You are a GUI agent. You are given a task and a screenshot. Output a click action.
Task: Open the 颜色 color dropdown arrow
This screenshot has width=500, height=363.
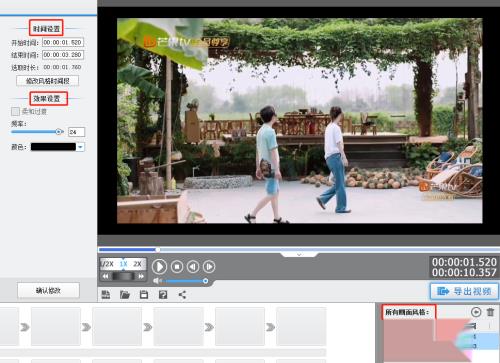80,147
